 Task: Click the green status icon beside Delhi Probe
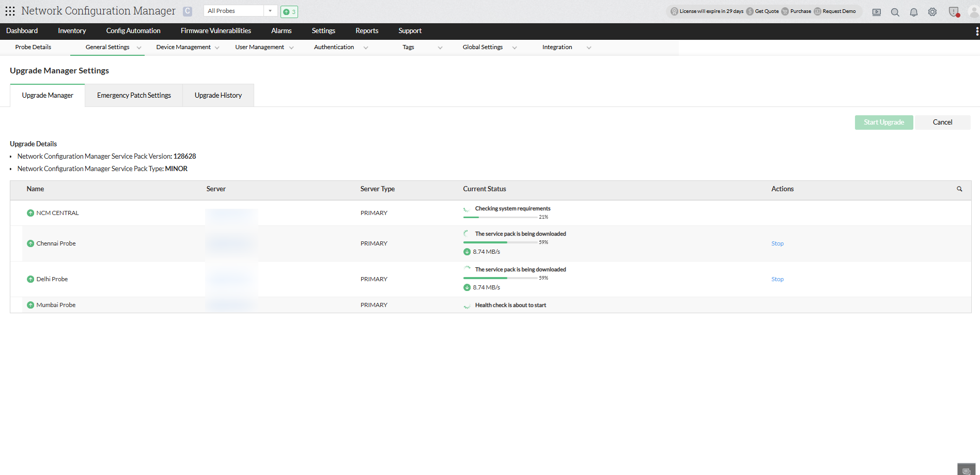30,279
